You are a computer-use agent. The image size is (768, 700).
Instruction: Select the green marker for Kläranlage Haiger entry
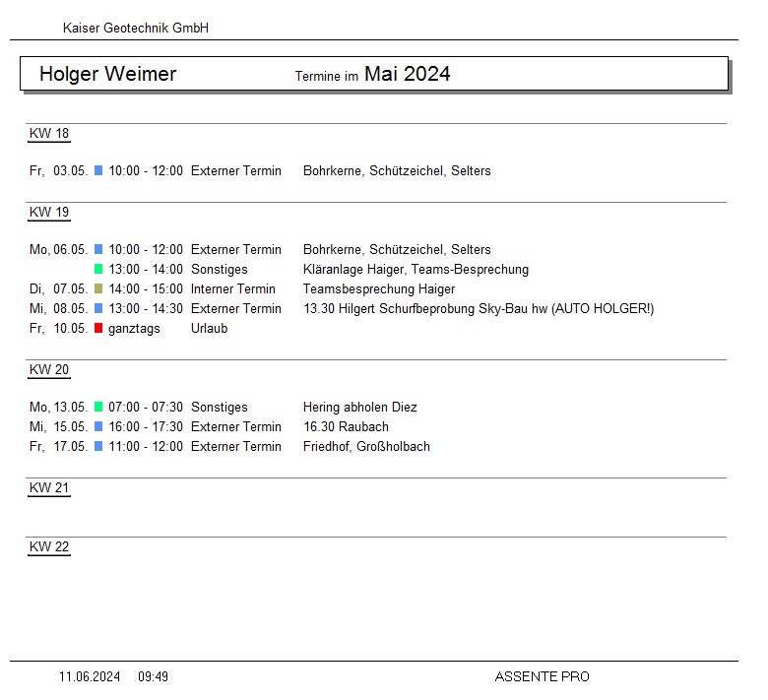click(98, 270)
